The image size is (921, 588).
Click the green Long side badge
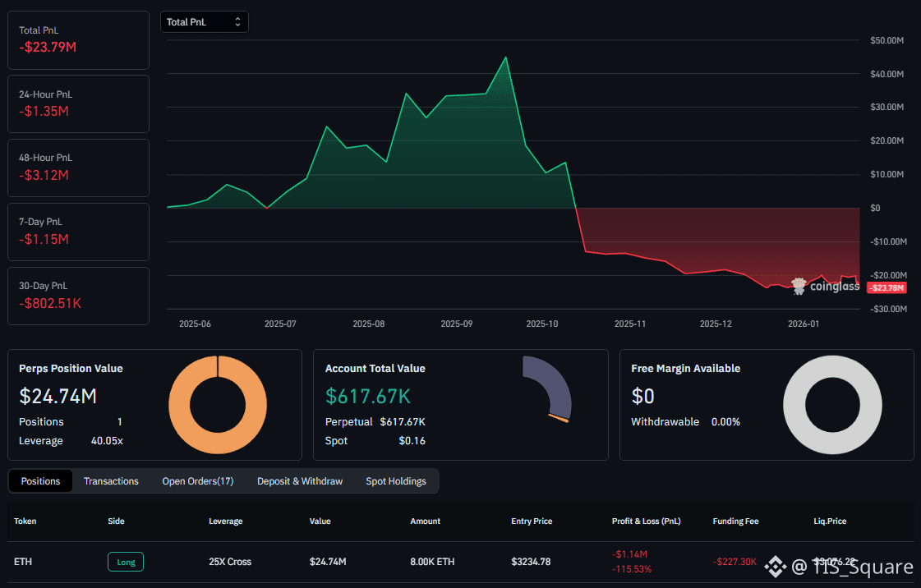coord(126,562)
